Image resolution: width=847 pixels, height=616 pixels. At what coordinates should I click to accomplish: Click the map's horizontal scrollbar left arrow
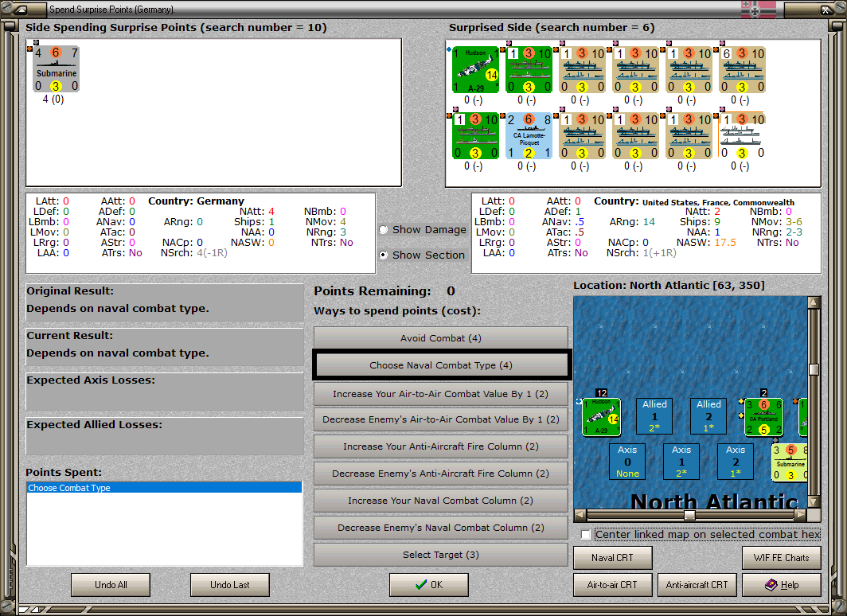coord(580,514)
